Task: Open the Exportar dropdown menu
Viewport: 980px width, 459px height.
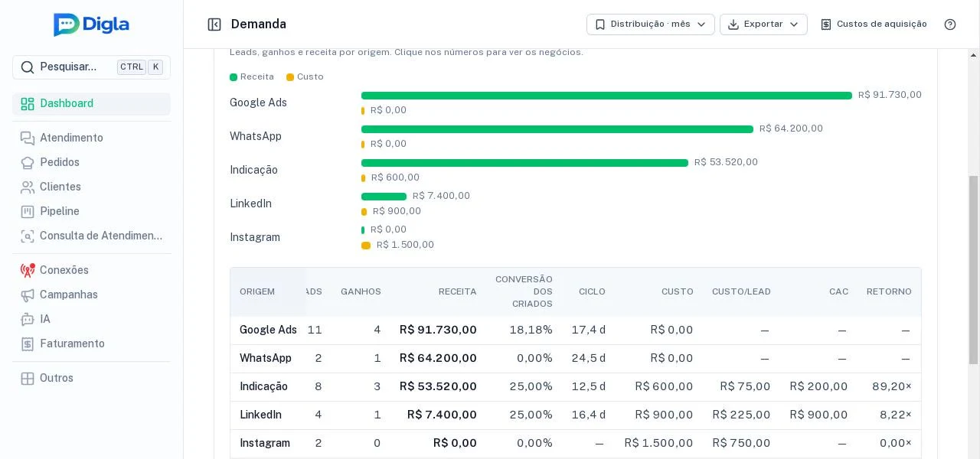Action: (763, 24)
